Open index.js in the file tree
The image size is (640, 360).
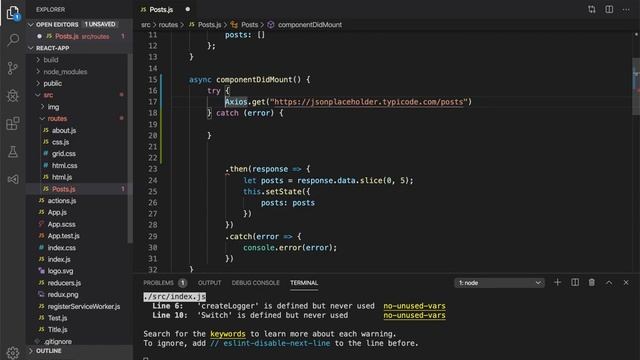(59, 260)
